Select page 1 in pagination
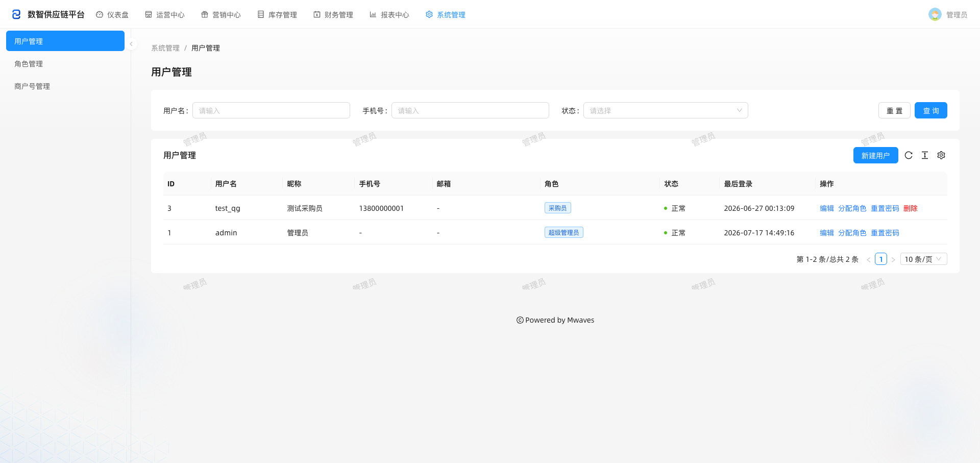This screenshot has width=980, height=463. point(881,259)
